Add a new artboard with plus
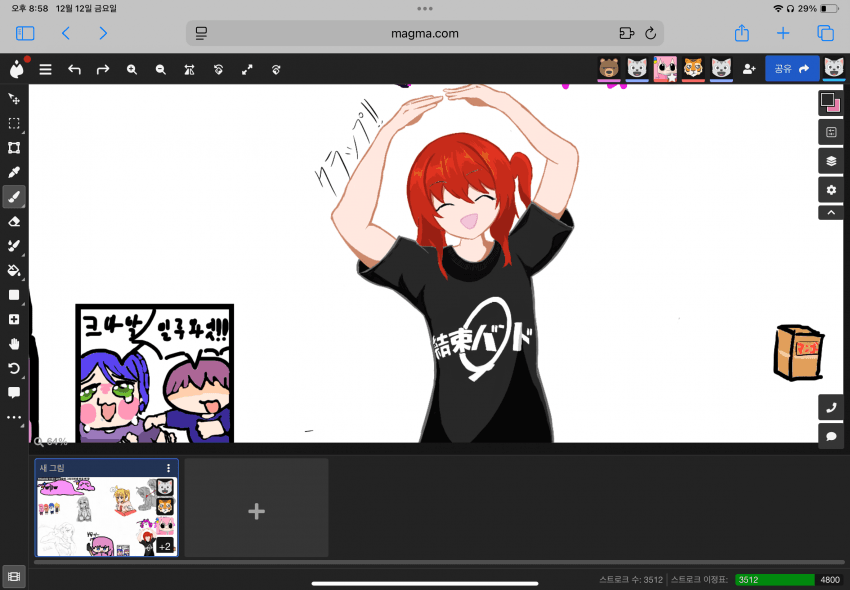The width and height of the screenshot is (850, 590). coord(256,511)
